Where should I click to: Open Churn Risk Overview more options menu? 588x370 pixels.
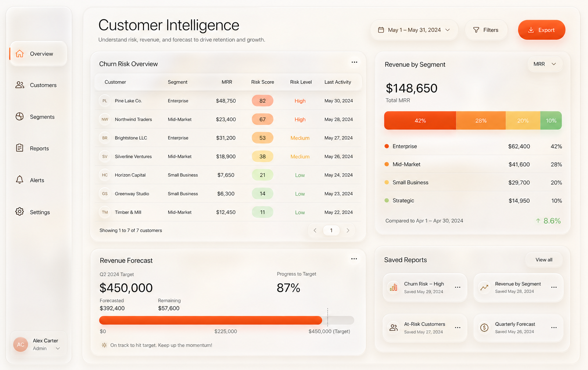354,62
